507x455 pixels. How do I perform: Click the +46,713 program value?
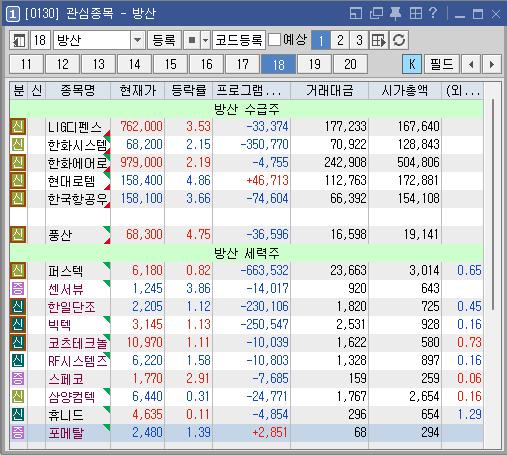tap(267, 181)
